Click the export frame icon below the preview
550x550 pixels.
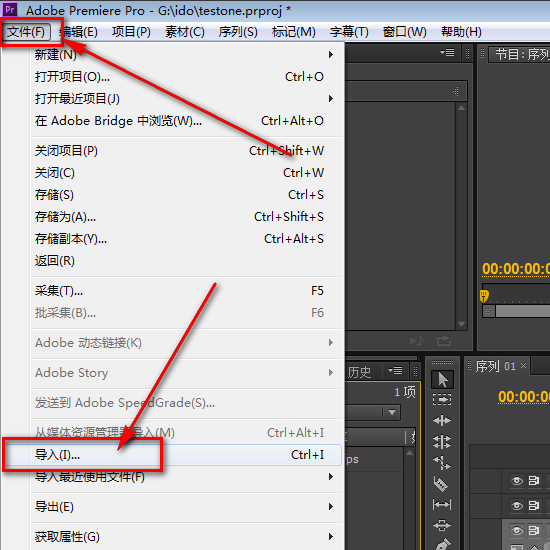[444, 341]
